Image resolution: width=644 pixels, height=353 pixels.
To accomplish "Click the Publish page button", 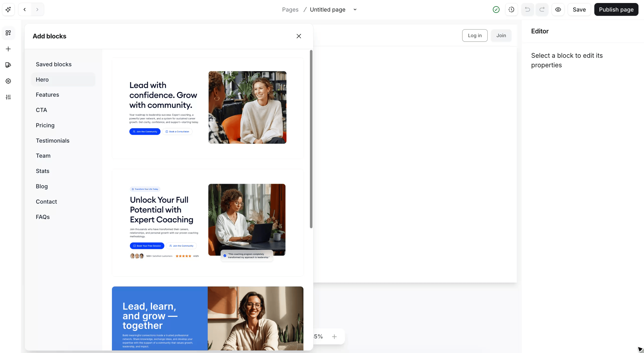I will [x=616, y=10].
